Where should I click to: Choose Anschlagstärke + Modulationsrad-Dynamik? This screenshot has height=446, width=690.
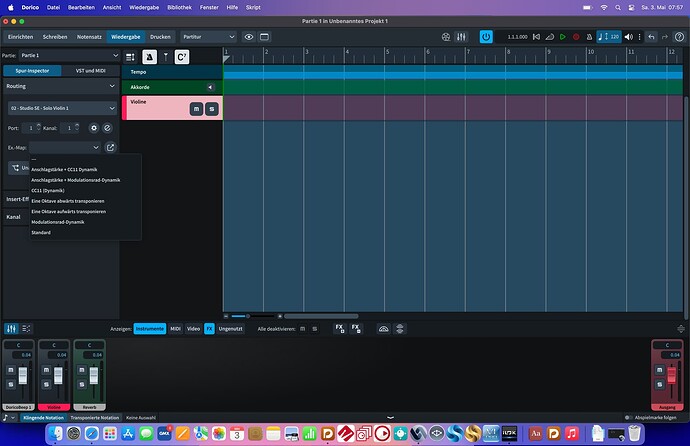[x=76, y=180]
